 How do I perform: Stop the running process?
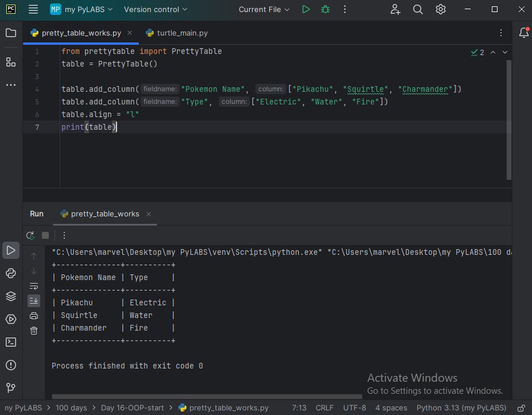tap(45, 235)
